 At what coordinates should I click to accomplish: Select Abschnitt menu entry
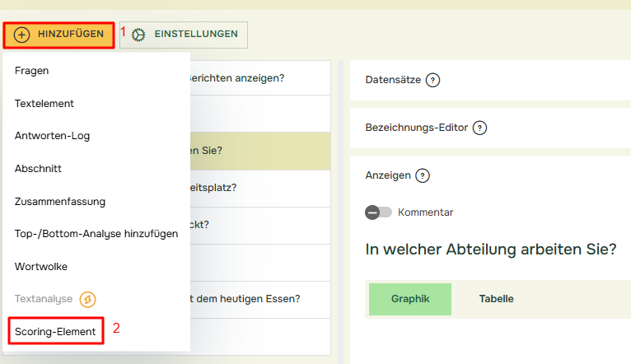tap(38, 168)
